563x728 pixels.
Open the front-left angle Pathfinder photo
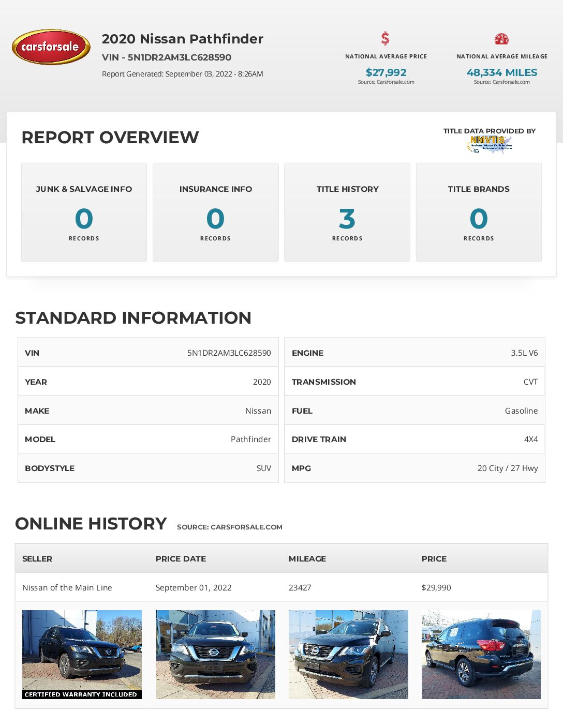tap(348, 655)
